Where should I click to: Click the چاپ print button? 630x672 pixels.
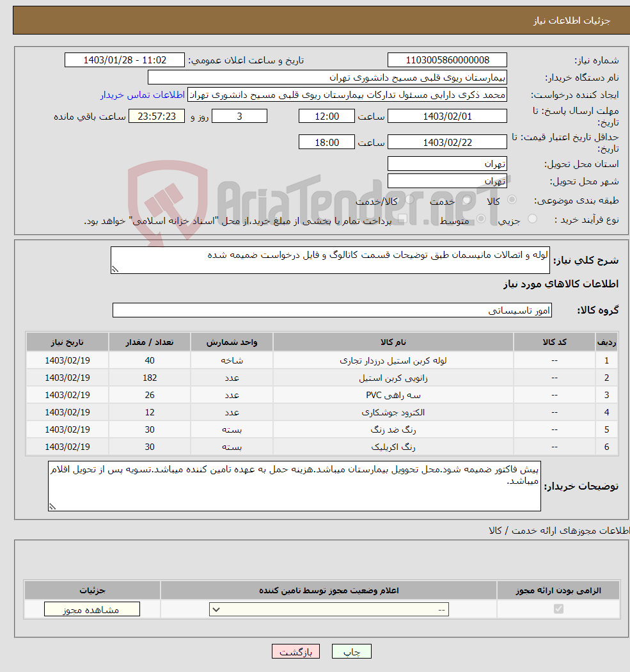(x=352, y=652)
